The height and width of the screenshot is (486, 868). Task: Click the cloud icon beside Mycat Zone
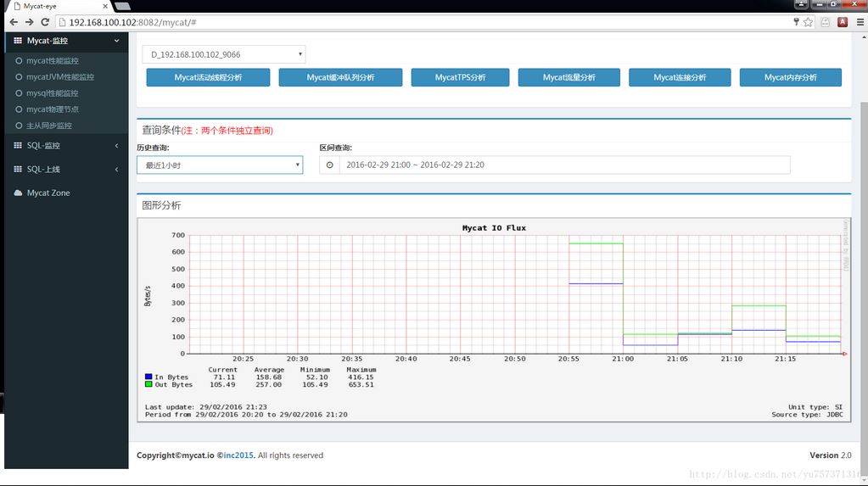pos(18,193)
